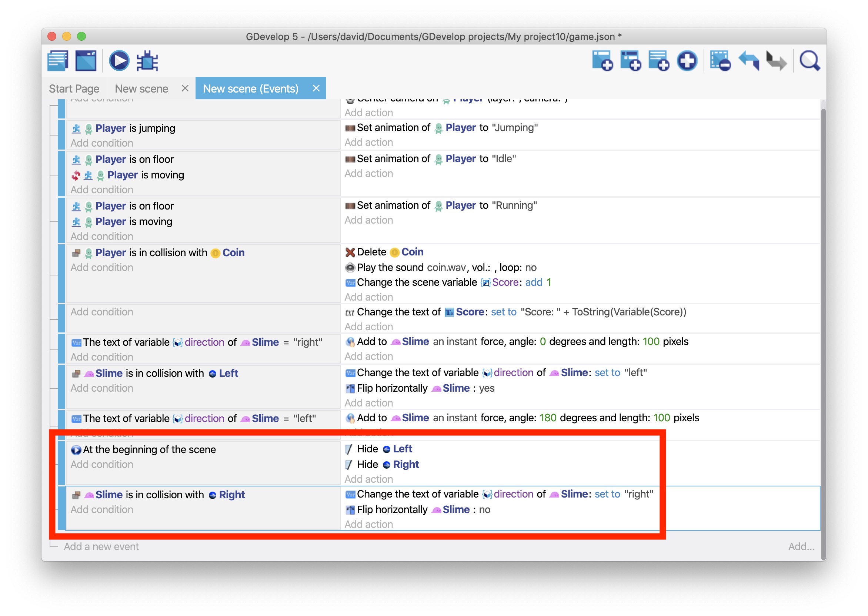Click the add sub-event toolbar icon
The width and height of the screenshot is (868, 616).
coord(630,61)
